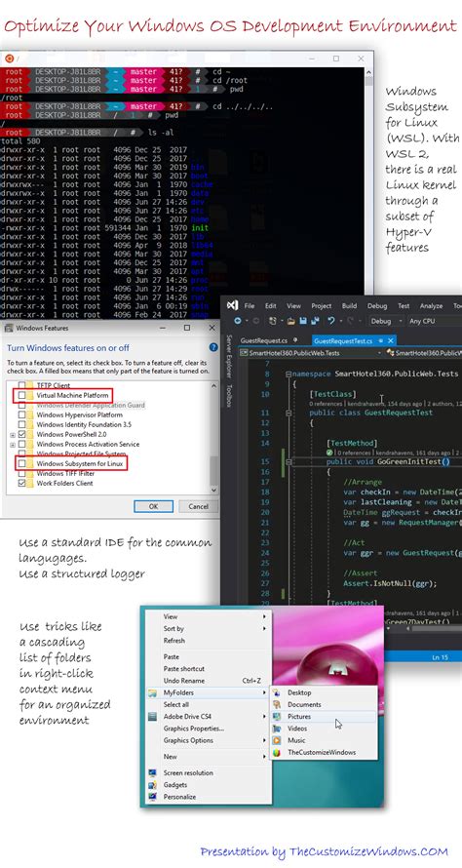Enable the Virtual Machine Platform checkbox
Viewport: 462px width, 868px height.
(x=22, y=395)
